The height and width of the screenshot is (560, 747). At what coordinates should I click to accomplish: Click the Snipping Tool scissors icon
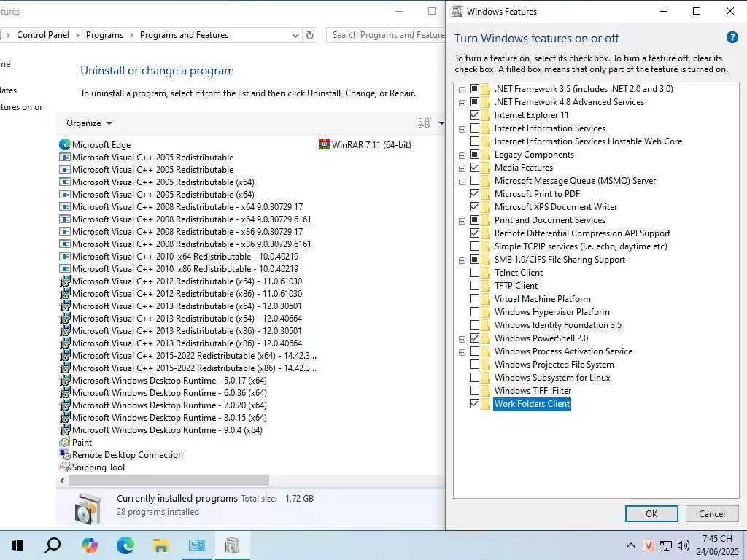pos(65,467)
